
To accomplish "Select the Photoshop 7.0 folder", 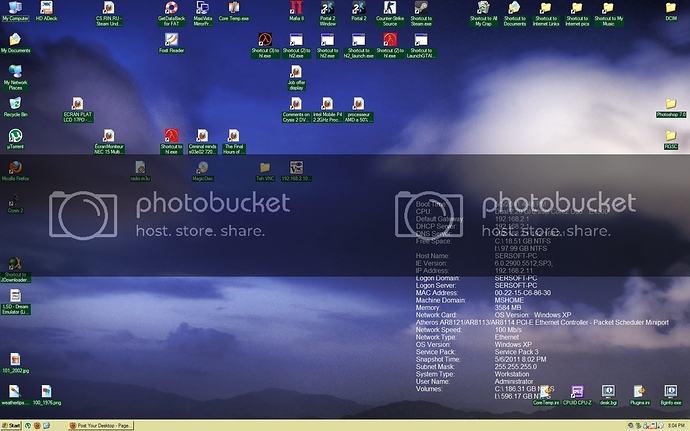I will click(671, 105).
